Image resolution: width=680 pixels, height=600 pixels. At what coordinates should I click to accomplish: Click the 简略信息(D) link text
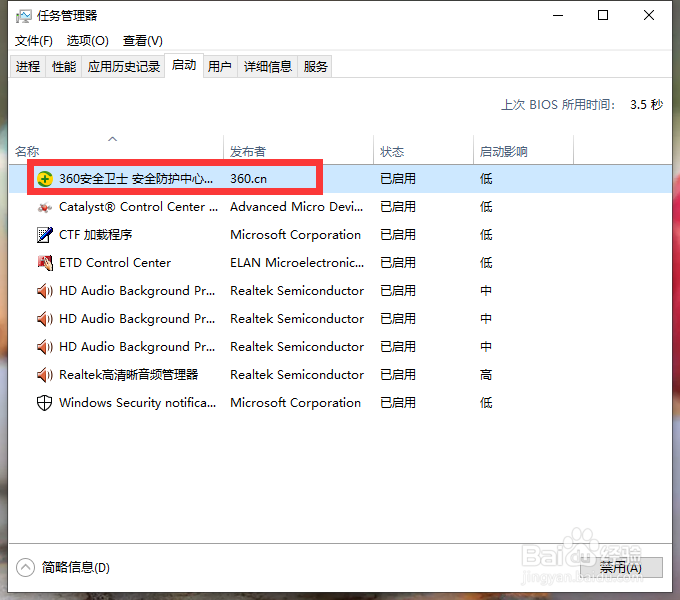tap(76, 567)
